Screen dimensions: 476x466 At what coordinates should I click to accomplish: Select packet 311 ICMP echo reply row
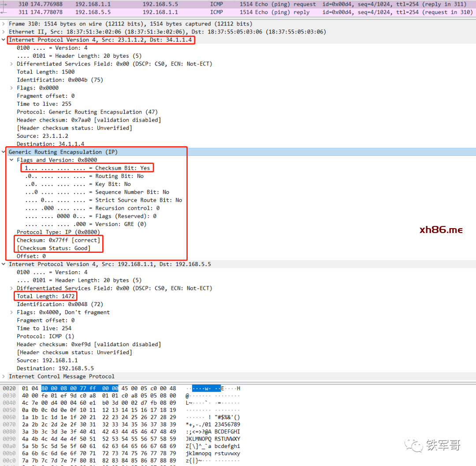pyautogui.click(x=238, y=12)
